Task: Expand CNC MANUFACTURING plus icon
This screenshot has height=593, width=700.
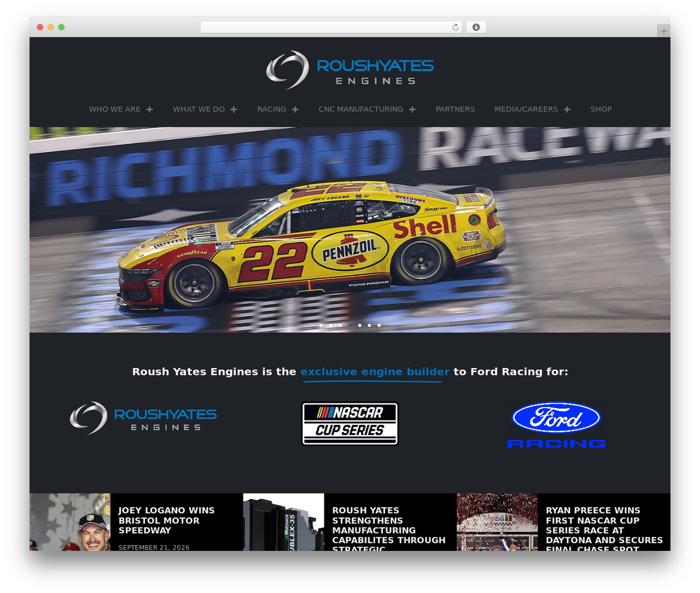Action: pyautogui.click(x=412, y=109)
